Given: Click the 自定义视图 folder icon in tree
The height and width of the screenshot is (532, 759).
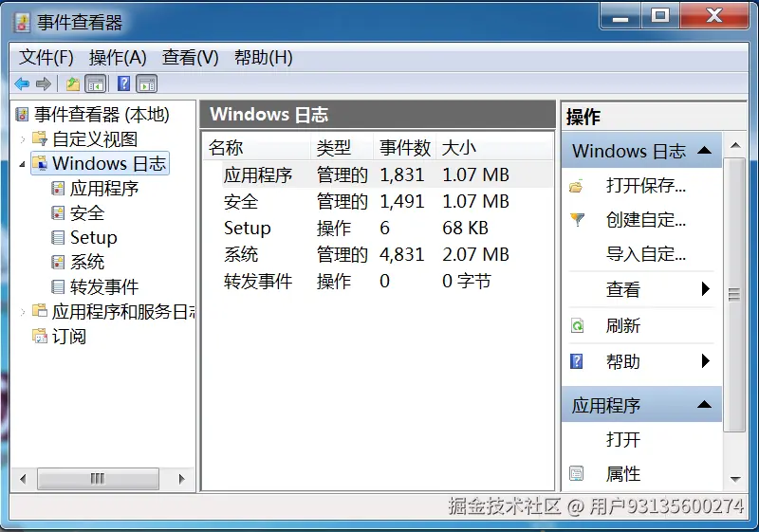Looking at the screenshot, I should point(40,138).
